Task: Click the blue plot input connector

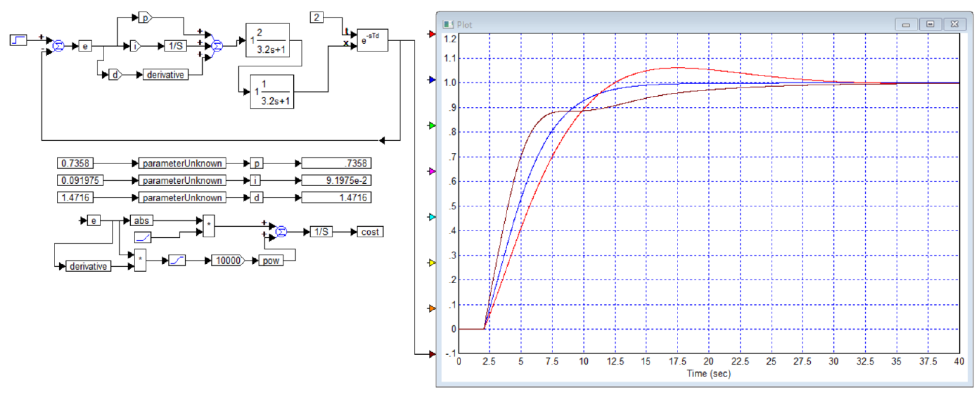Action: [x=431, y=80]
